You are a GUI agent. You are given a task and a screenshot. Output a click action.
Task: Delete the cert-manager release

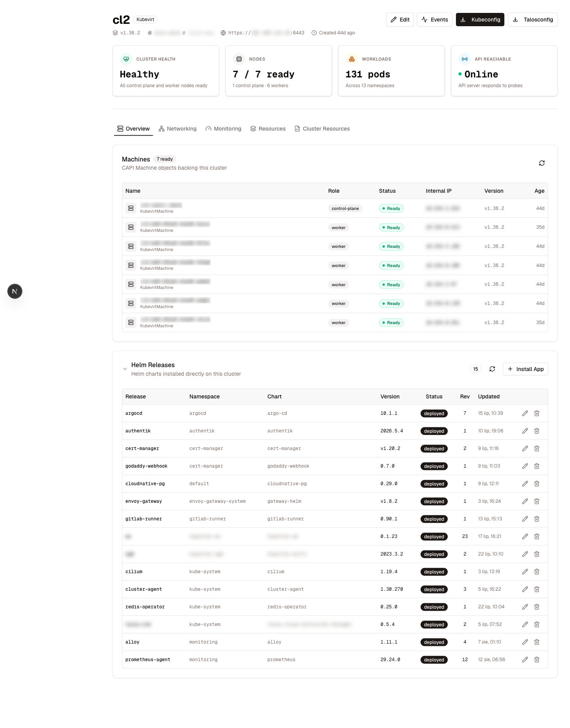click(x=537, y=448)
